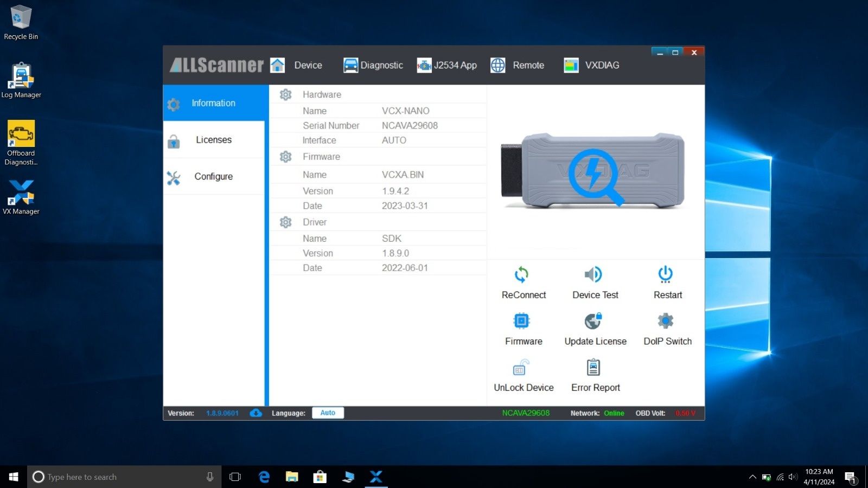Click the car icon beside Diagnostic

350,65
